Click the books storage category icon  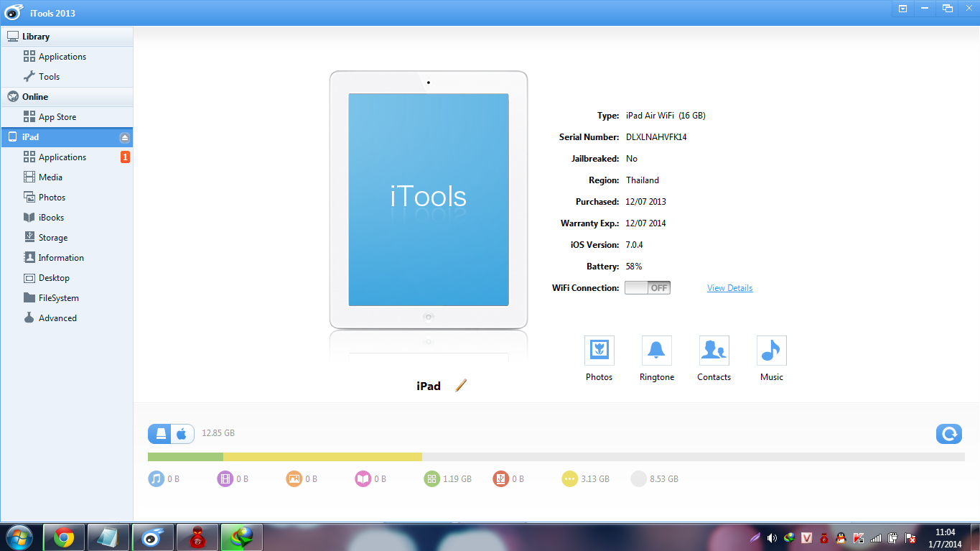(363, 478)
